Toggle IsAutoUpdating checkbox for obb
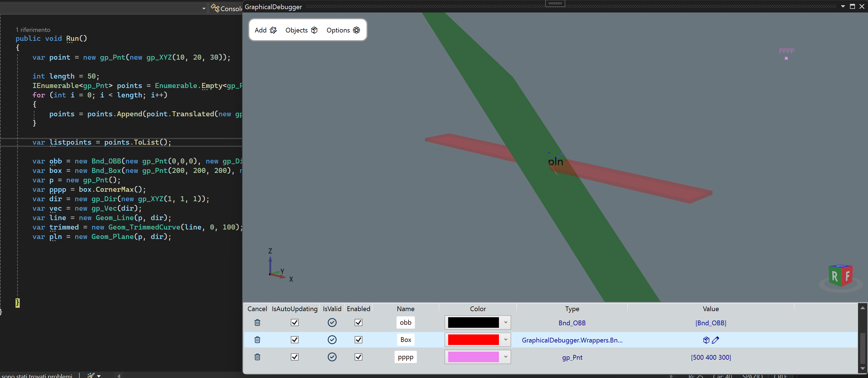The image size is (868, 378). click(294, 322)
